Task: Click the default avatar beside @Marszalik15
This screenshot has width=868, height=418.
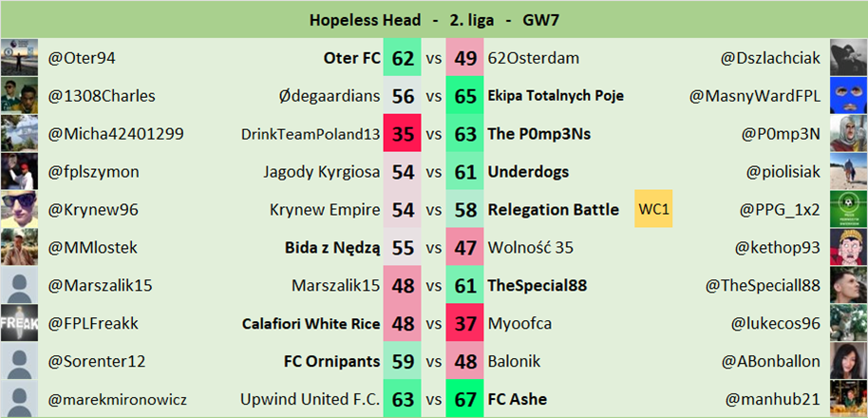Action: coord(19,285)
